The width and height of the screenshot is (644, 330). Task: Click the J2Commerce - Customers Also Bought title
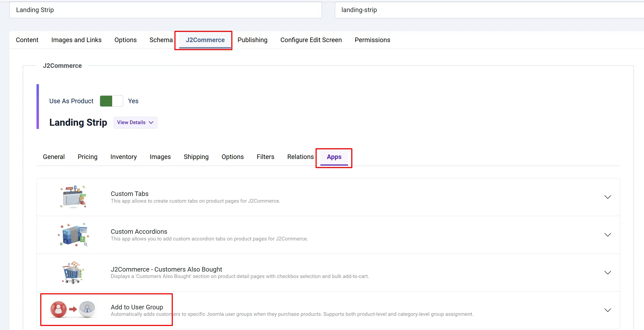166,269
